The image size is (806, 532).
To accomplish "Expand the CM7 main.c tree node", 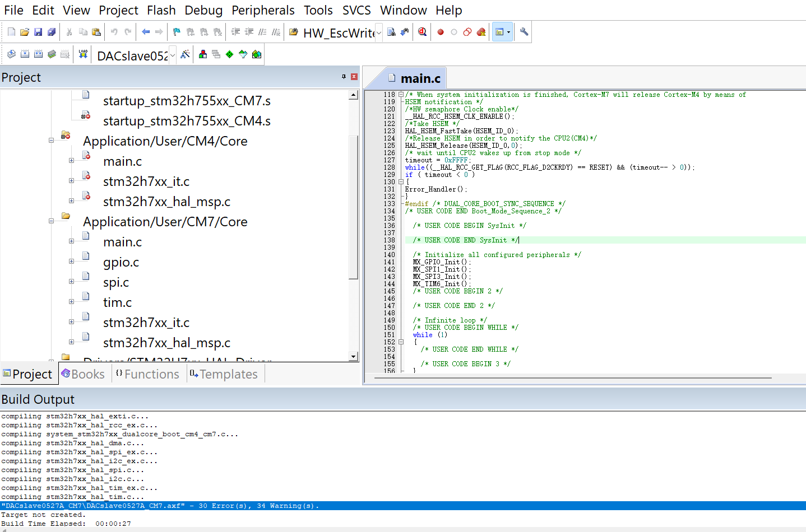I will [x=71, y=241].
